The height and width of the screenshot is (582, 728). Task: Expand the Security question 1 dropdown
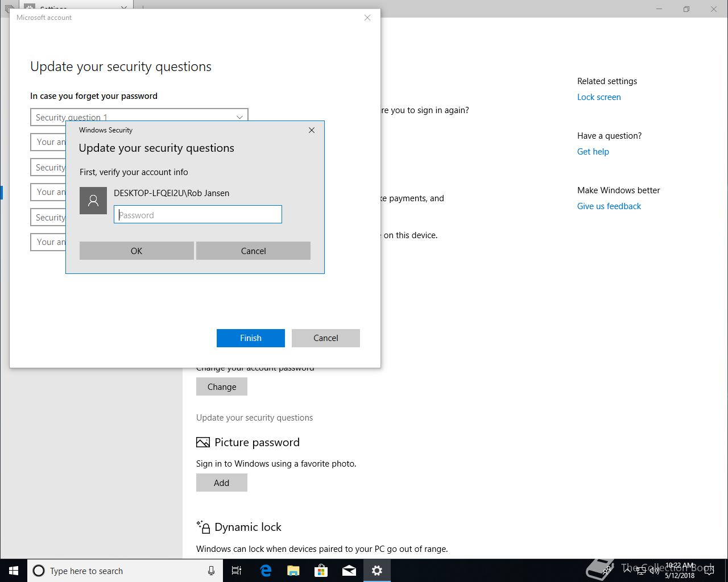click(x=139, y=117)
